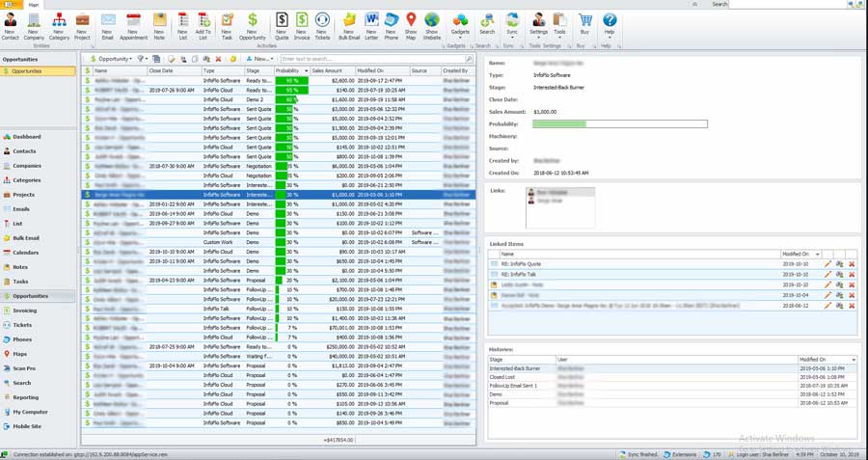The height and width of the screenshot is (460, 868).
Task: Click the Sync finished status bar item
Action: tap(638, 454)
